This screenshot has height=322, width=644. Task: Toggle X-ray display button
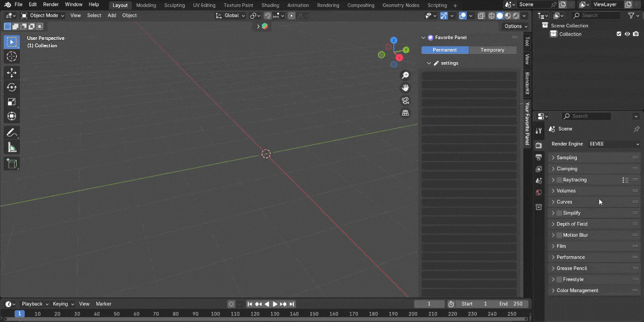pyautogui.click(x=481, y=16)
